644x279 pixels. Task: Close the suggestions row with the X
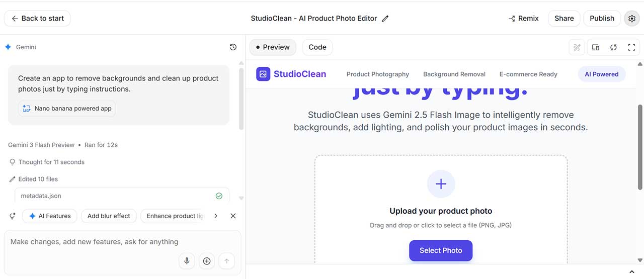(x=233, y=216)
